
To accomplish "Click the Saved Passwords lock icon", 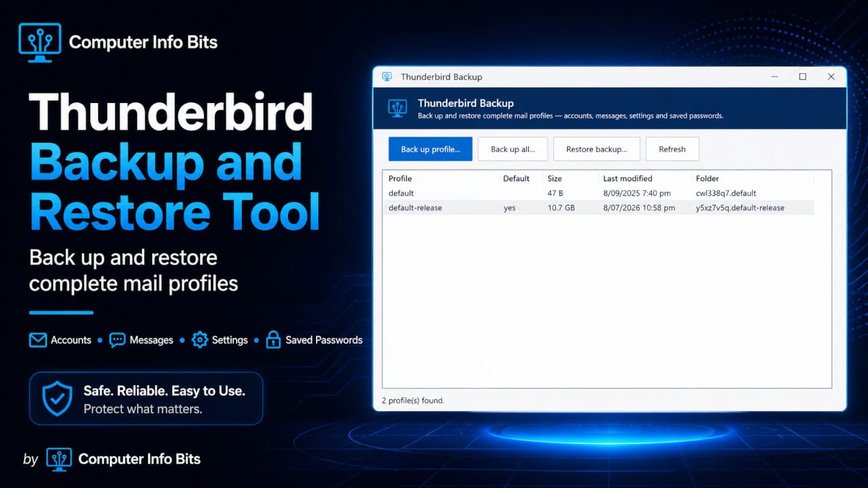I will (273, 340).
